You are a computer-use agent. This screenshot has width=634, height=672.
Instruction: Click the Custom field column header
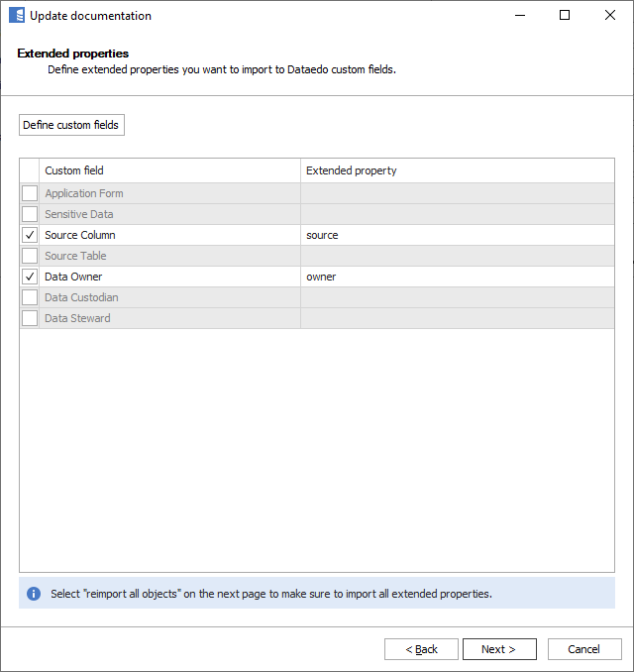tap(168, 170)
